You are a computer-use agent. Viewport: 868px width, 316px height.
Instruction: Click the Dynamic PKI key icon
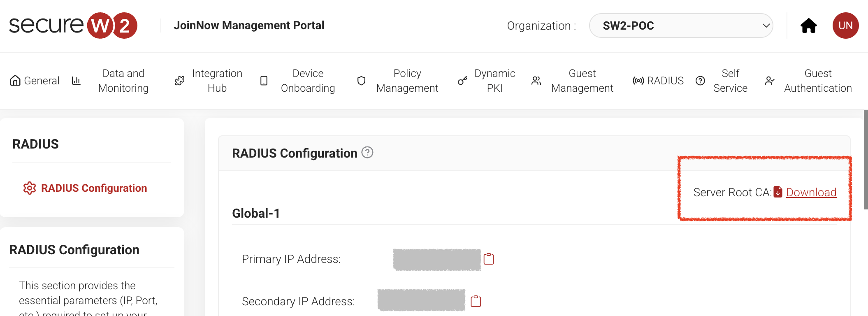tap(462, 81)
